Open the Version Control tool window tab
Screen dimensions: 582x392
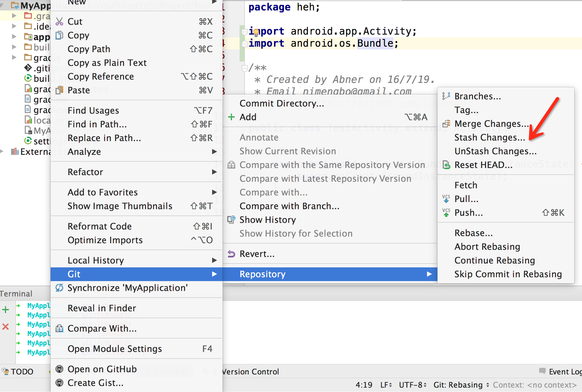(250, 372)
